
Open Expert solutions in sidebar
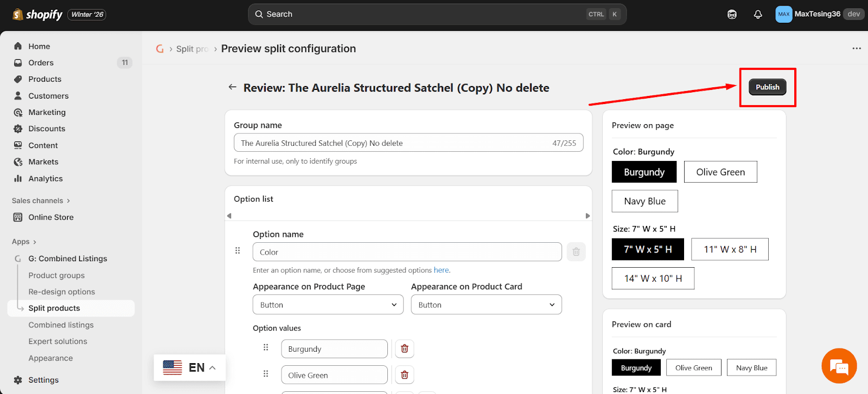coord(58,341)
